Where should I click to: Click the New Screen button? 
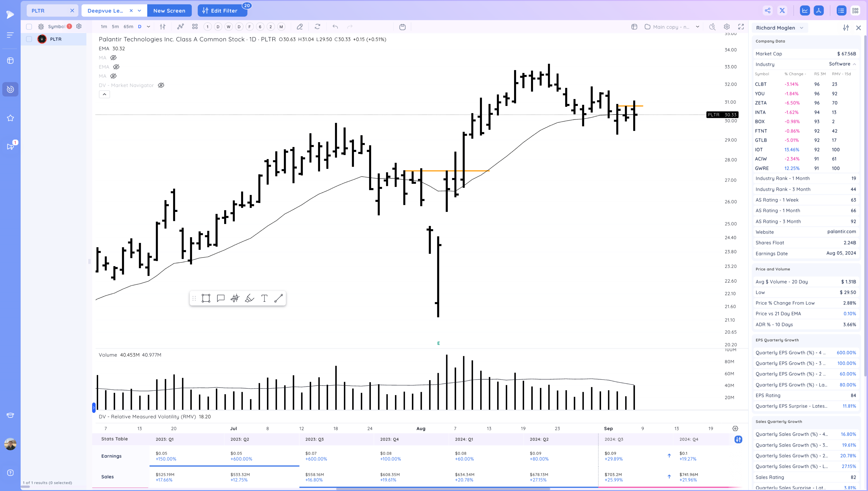[x=169, y=11]
